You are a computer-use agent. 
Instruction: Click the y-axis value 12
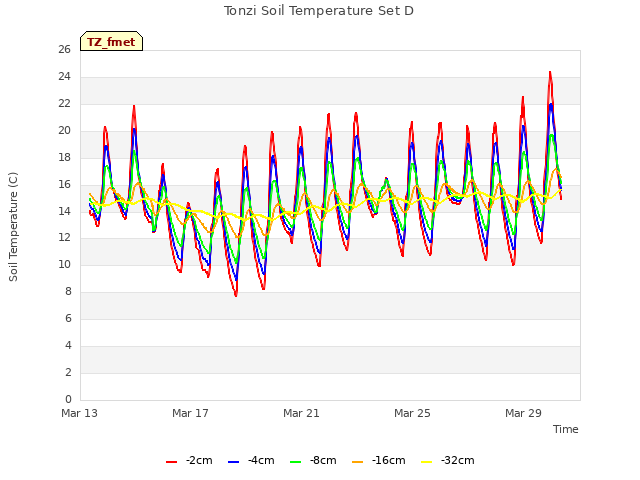[64, 238]
